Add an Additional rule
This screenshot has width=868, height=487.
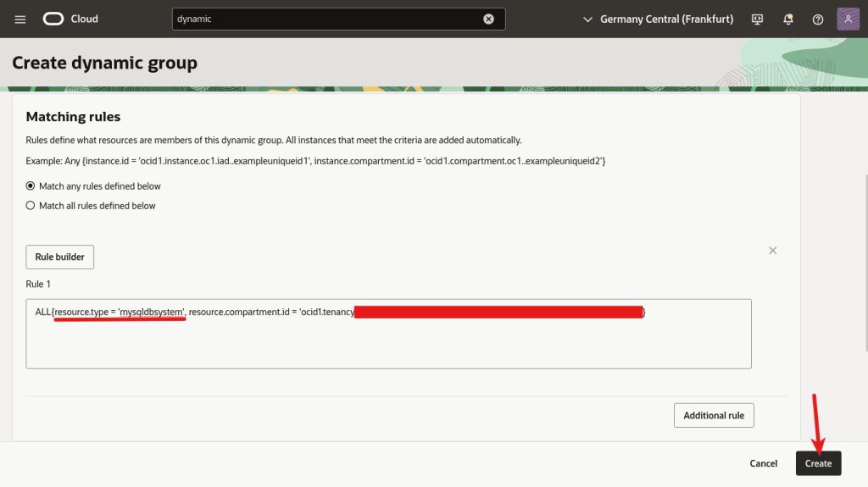click(714, 415)
